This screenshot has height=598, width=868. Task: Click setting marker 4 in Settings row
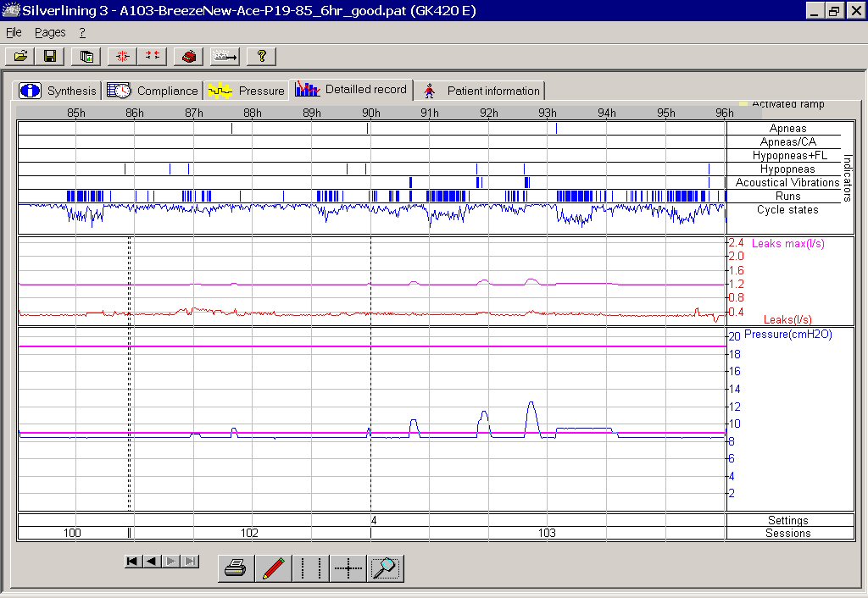click(374, 521)
